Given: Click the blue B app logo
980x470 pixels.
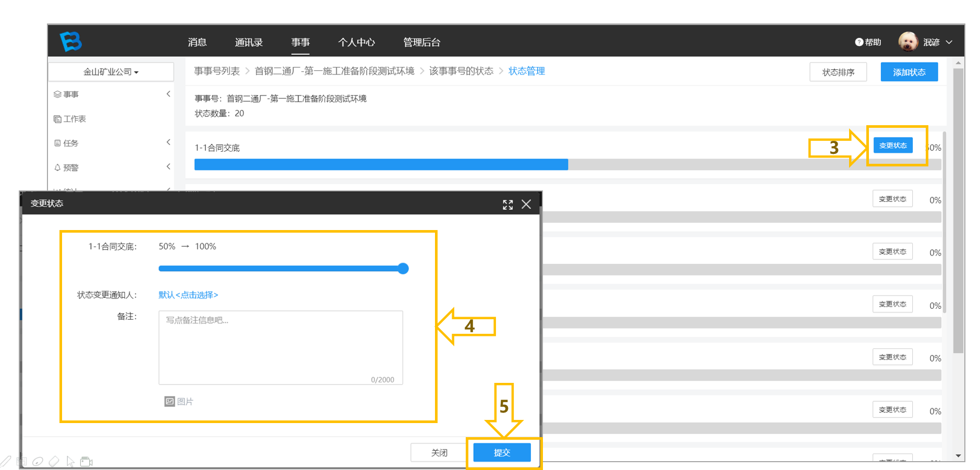Looking at the screenshot, I should (71, 41).
